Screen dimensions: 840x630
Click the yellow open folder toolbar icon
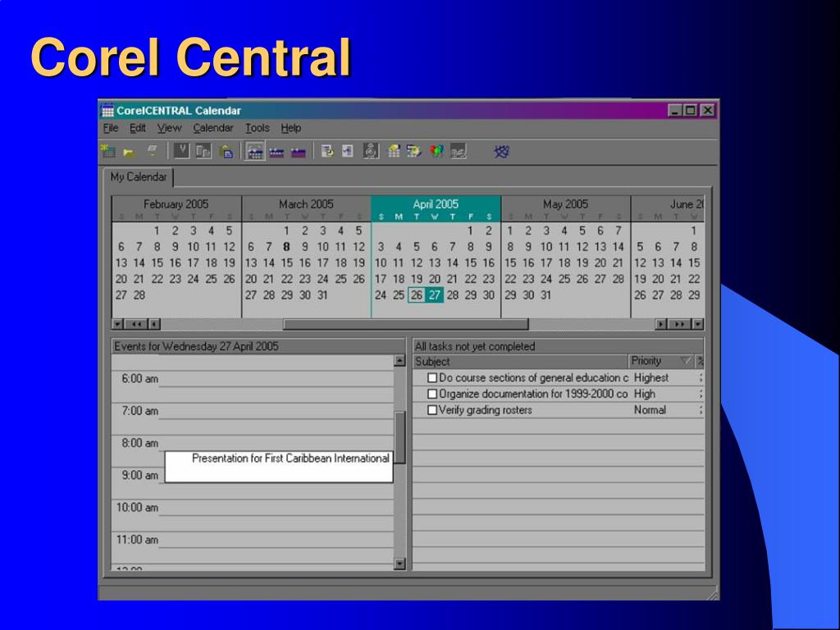pyautogui.click(x=129, y=153)
